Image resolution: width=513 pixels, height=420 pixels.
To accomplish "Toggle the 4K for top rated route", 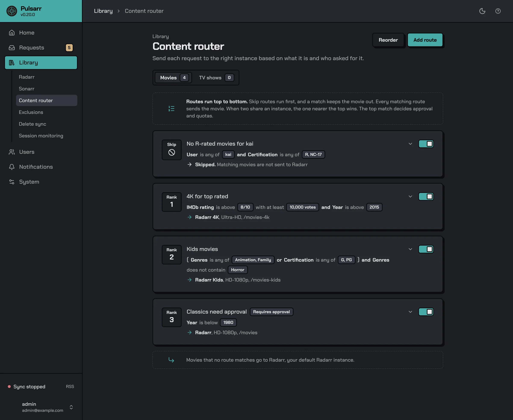I will coord(426,197).
